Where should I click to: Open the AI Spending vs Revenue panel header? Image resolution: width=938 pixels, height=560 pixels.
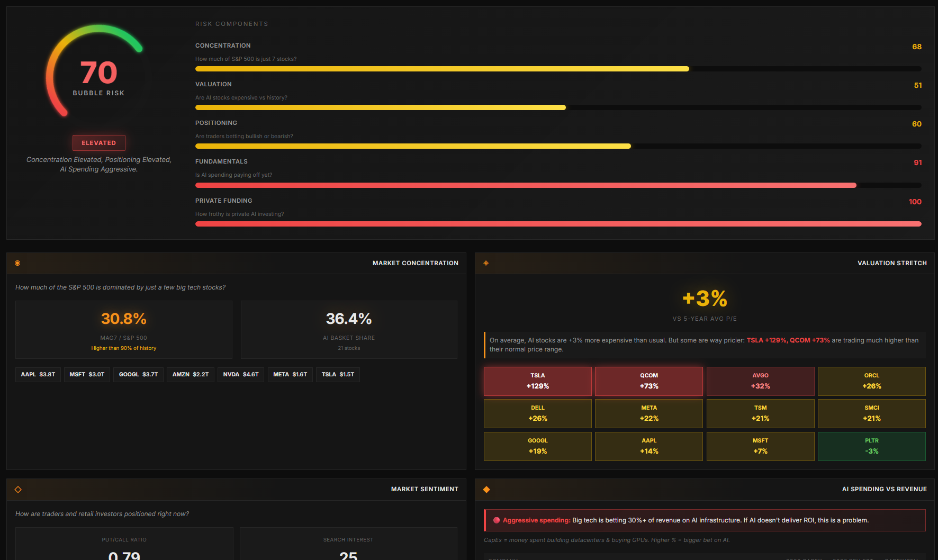tap(884, 489)
